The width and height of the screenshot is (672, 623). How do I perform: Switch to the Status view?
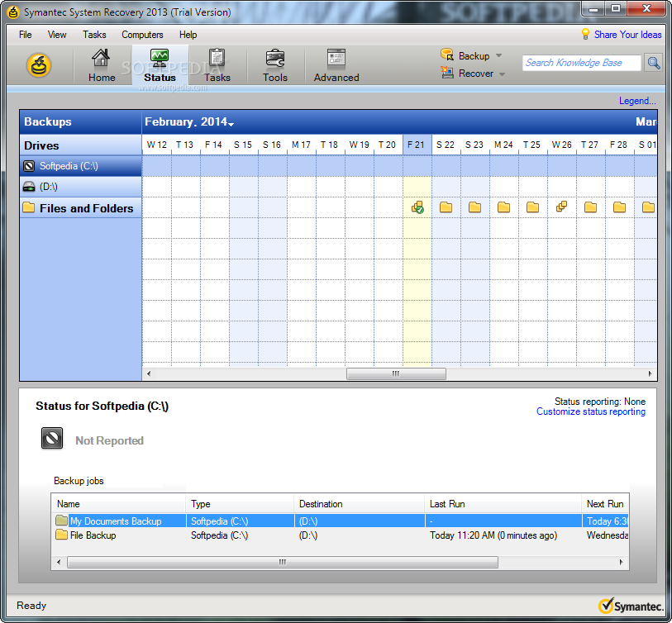[160, 65]
